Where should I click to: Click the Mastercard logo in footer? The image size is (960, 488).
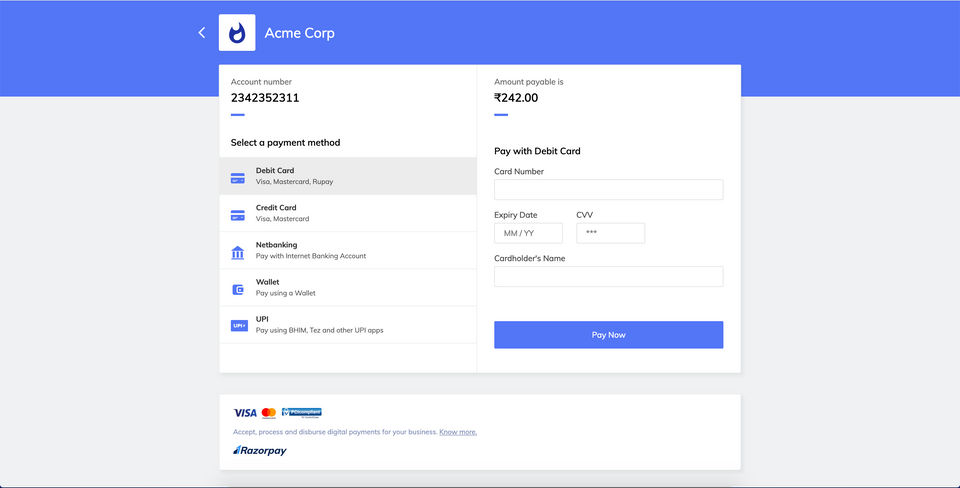pyautogui.click(x=269, y=413)
